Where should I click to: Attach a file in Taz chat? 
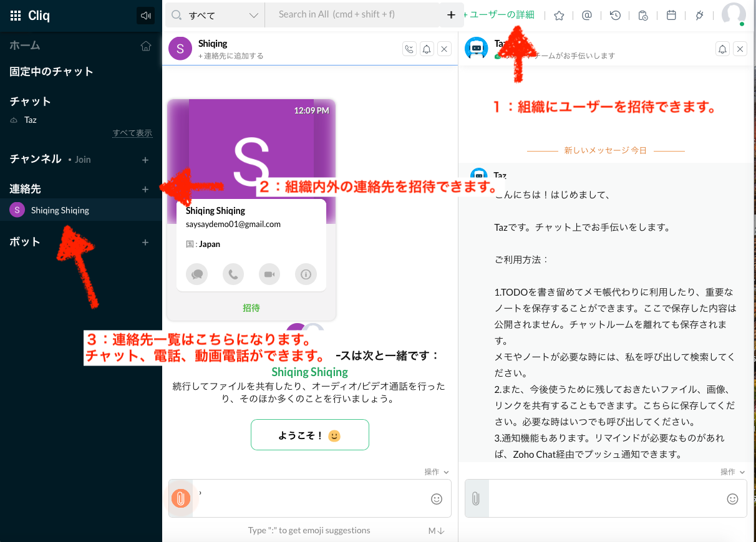click(x=475, y=499)
